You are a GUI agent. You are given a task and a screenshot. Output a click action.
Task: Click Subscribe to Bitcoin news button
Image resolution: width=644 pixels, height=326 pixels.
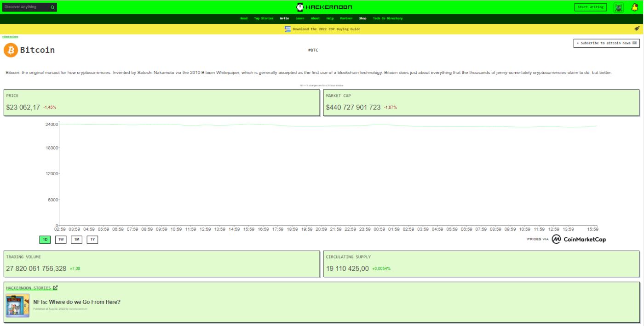[x=607, y=43]
